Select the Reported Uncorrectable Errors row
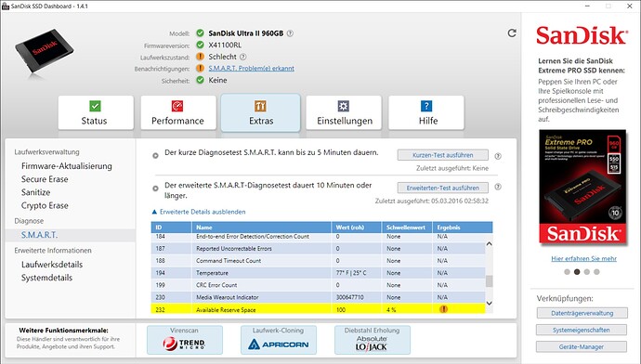The height and width of the screenshot is (364, 641). (318, 248)
